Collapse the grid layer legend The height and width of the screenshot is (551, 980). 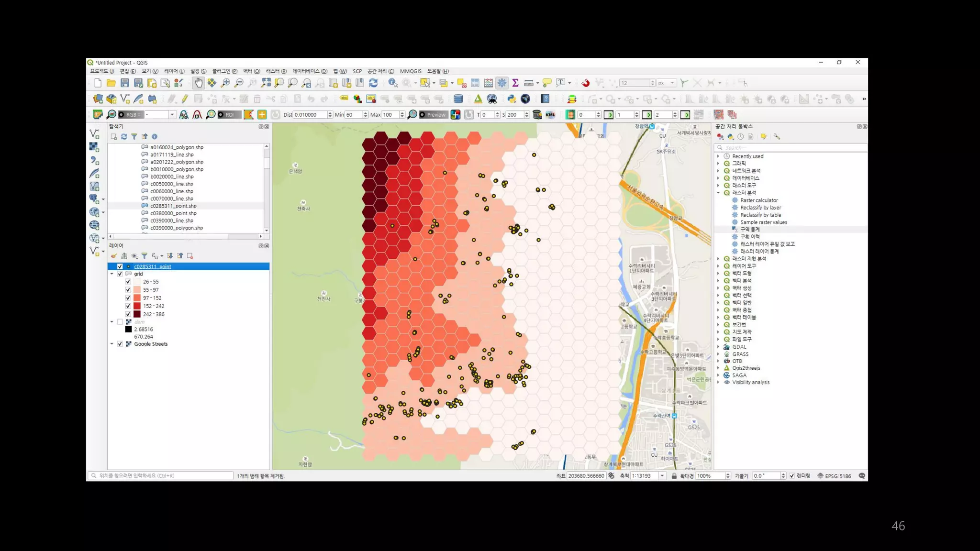click(112, 274)
